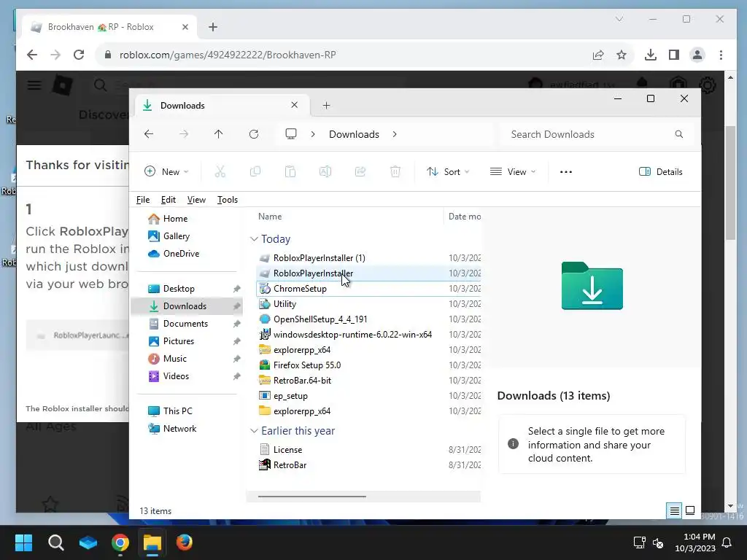Open Chrome's three-dot menu
Screen dimensions: 747x560
click(721, 55)
